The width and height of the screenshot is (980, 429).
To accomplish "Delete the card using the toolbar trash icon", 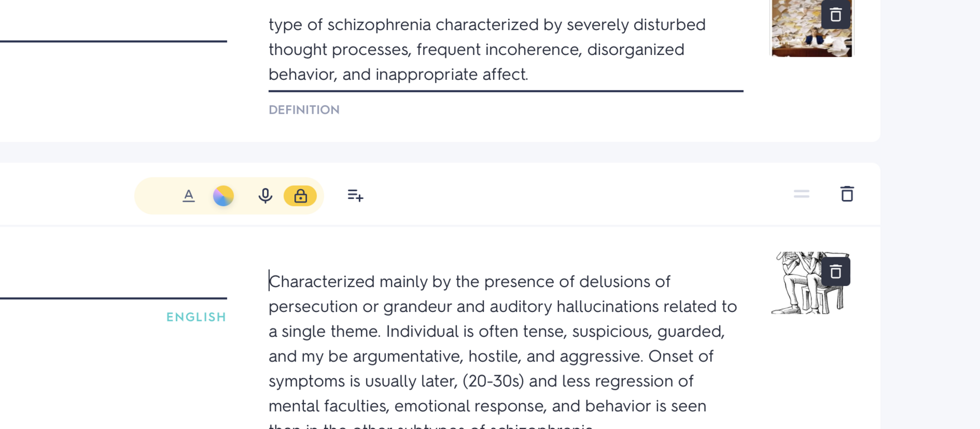I will (x=847, y=194).
